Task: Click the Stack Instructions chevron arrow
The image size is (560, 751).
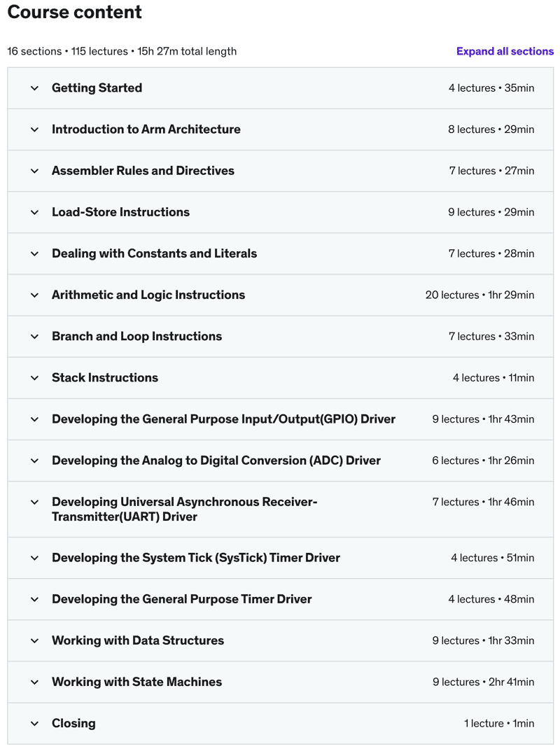Action: click(x=34, y=377)
